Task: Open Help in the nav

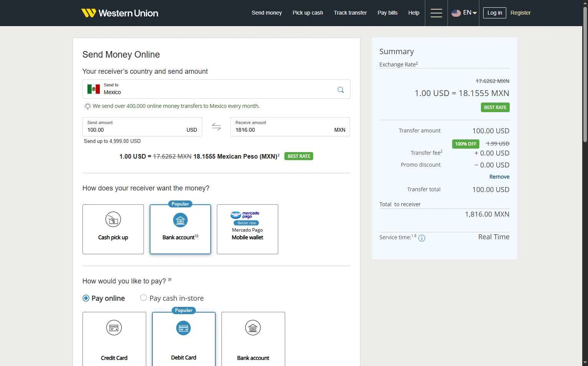Action: click(414, 13)
